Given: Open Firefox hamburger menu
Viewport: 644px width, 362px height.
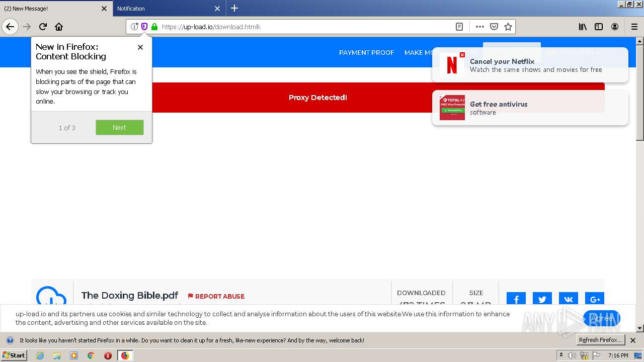Looking at the screenshot, I should (634, 27).
